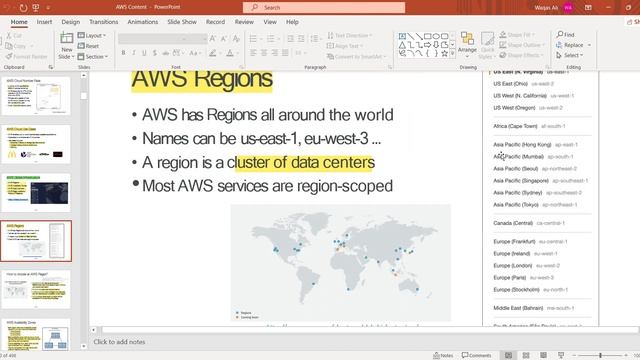Click the text highlight color button

(214, 53)
